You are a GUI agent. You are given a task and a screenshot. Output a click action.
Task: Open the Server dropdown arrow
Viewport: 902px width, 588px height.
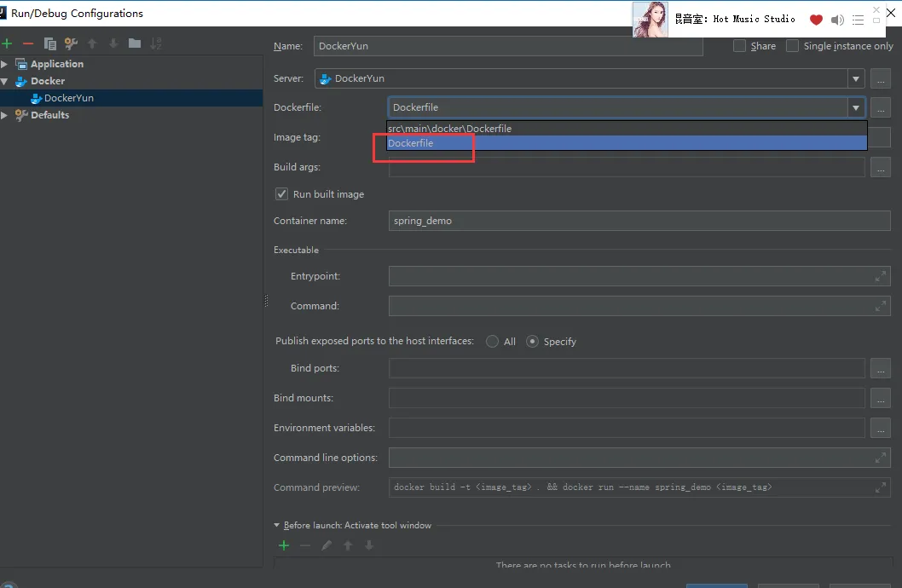[856, 78]
